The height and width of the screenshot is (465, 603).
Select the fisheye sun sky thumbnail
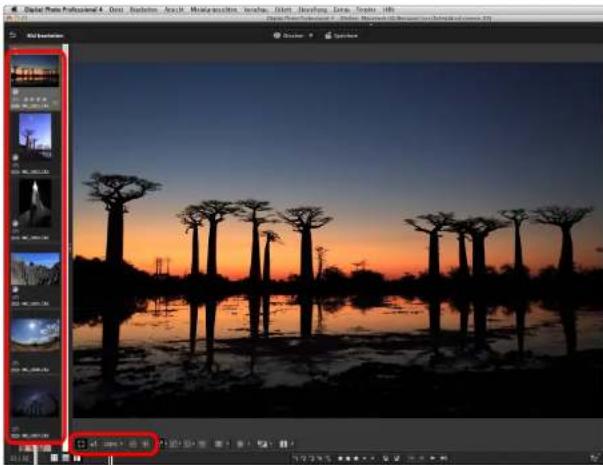pos(35,334)
